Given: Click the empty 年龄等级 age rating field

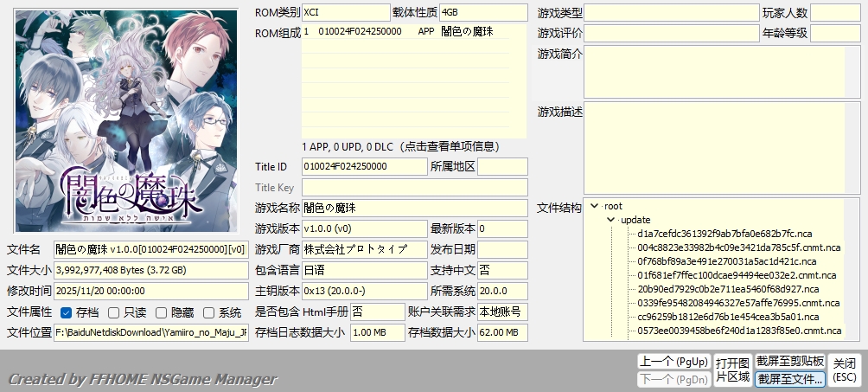Looking at the screenshot, I should coord(835,33).
